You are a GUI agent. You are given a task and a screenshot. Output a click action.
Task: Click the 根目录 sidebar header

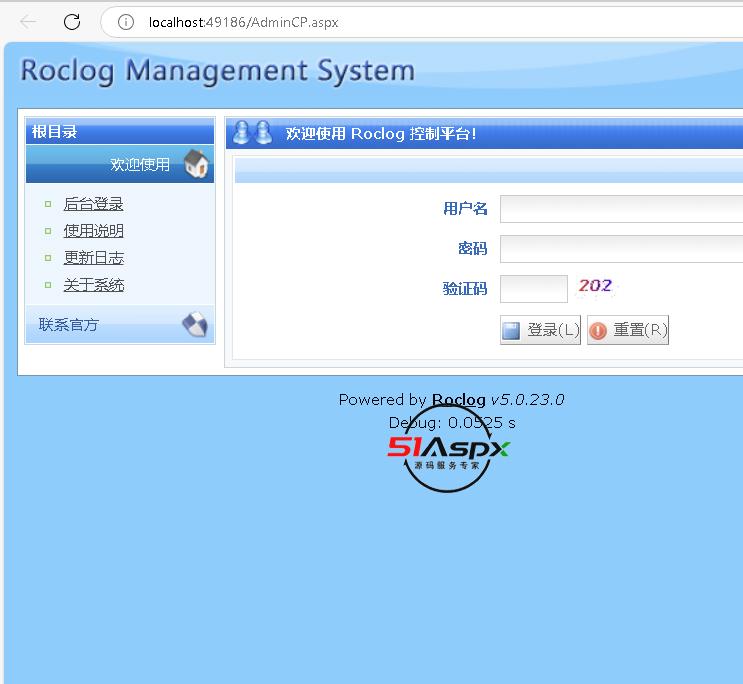click(x=120, y=131)
